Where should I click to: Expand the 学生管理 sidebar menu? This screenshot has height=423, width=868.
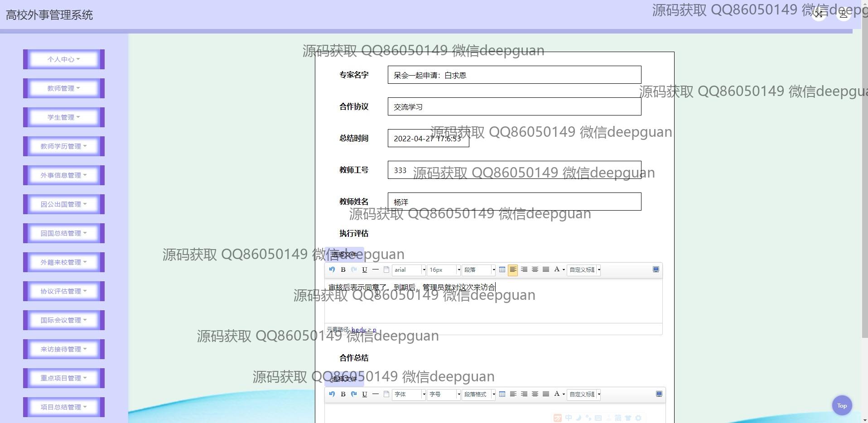tap(64, 117)
